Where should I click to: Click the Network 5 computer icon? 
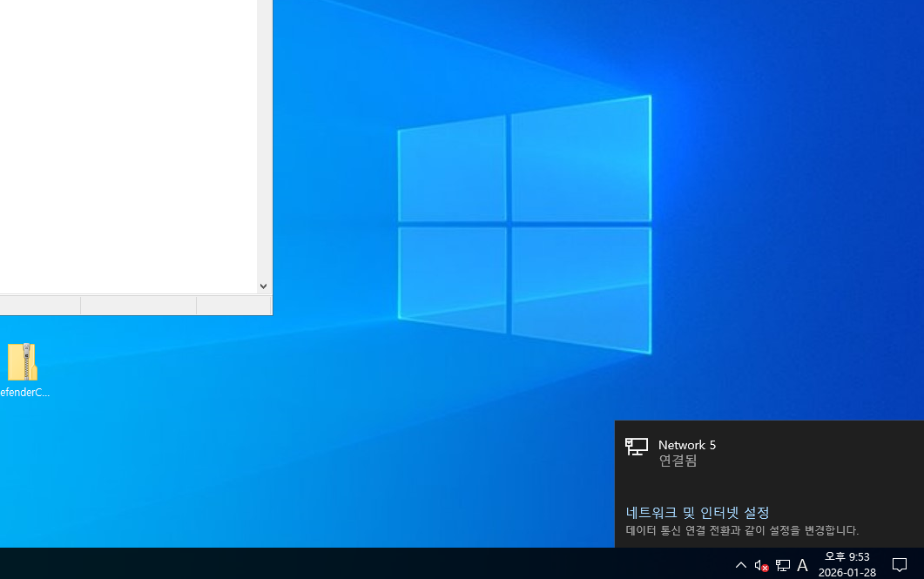(x=637, y=447)
